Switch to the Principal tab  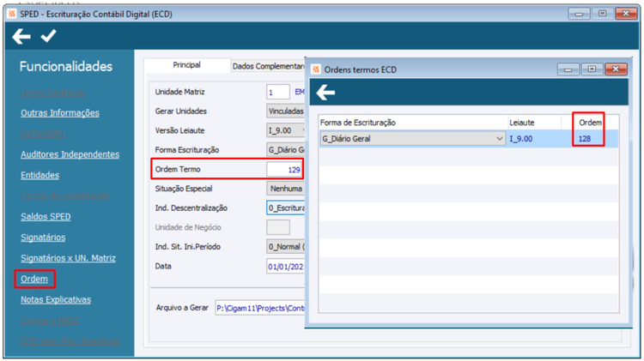tap(187, 65)
